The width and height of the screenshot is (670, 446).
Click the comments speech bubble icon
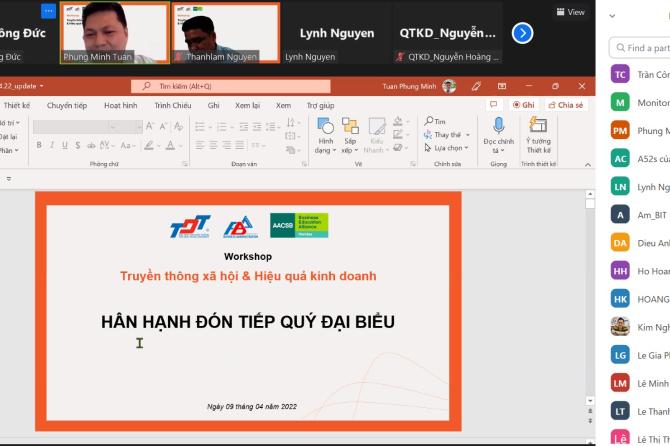(494, 105)
